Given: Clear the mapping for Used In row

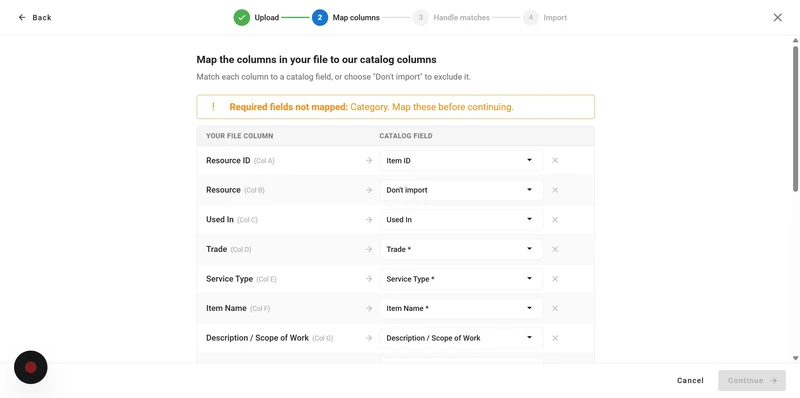Looking at the screenshot, I should (555, 219).
